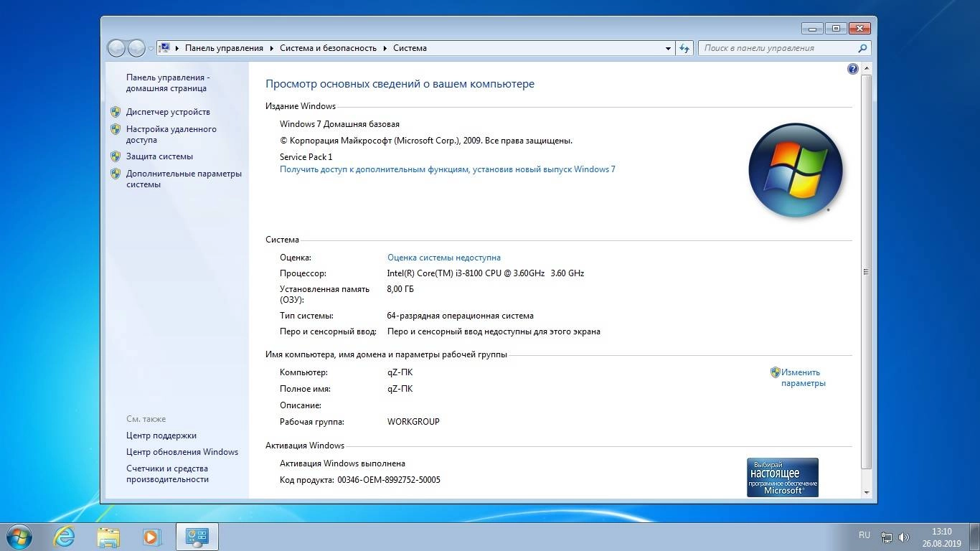Click the genuine Microsoft software badge
980x551 pixels.
pyautogui.click(x=783, y=477)
